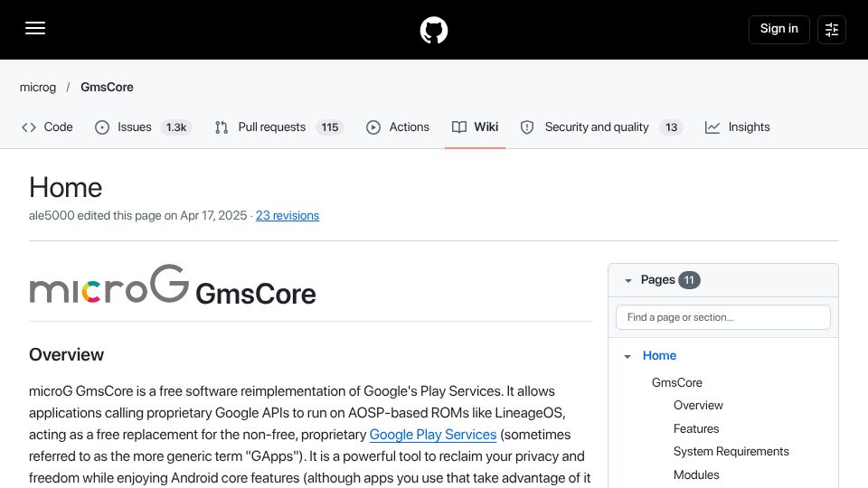This screenshot has height=488, width=868.
Task: Jump to GmsCore section in sidebar
Action: [x=676, y=383]
